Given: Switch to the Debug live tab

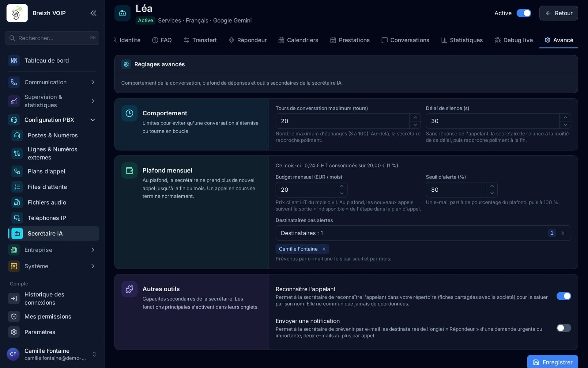Looking at the screenshot, I should click(x=514, y=40).
